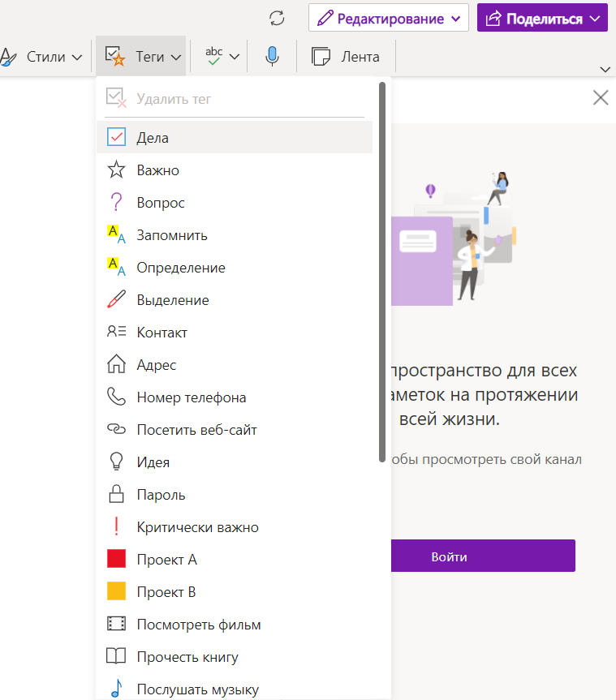Choose the Проект B tag
Image resolution: width=616 pixels, height=700 pixels.
[235, 592]
